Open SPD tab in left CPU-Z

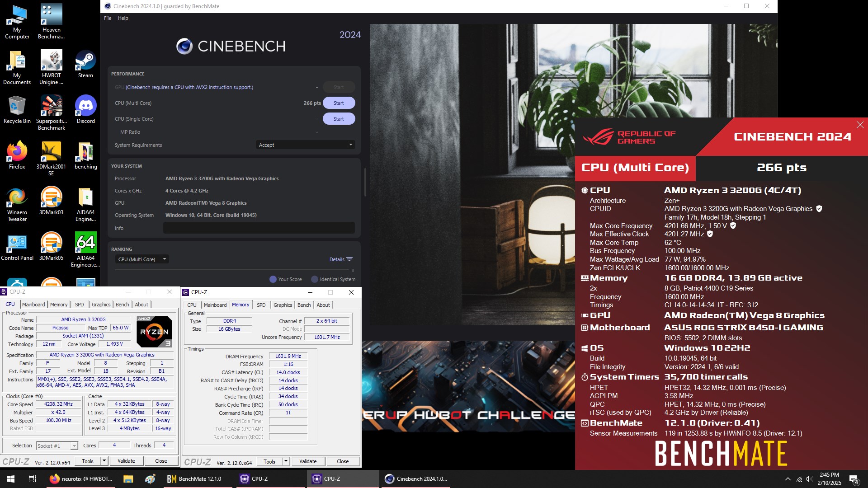coord(80,305)
